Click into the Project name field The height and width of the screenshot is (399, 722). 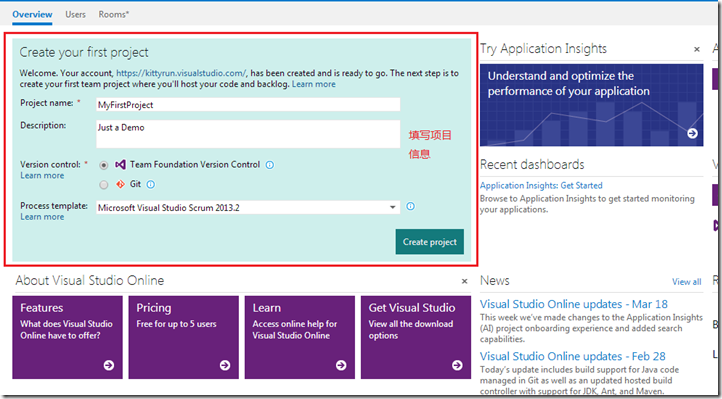point(248,104)
